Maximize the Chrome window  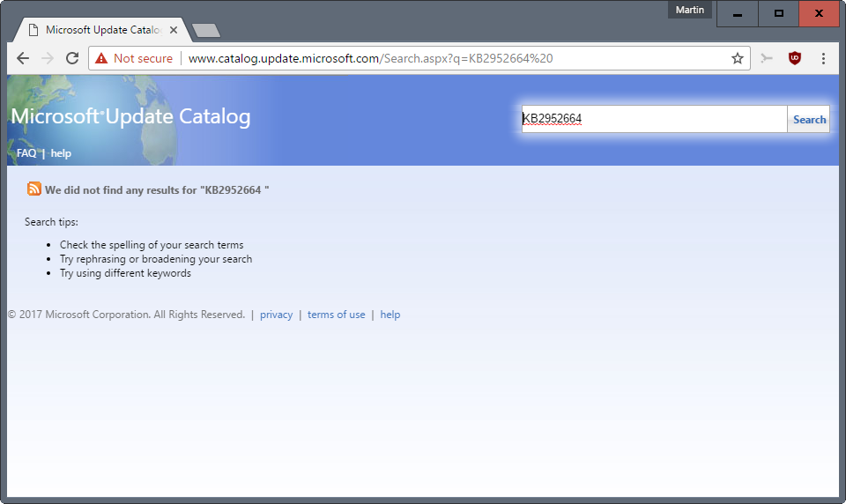pyautogui.click(x=778, y=13)
